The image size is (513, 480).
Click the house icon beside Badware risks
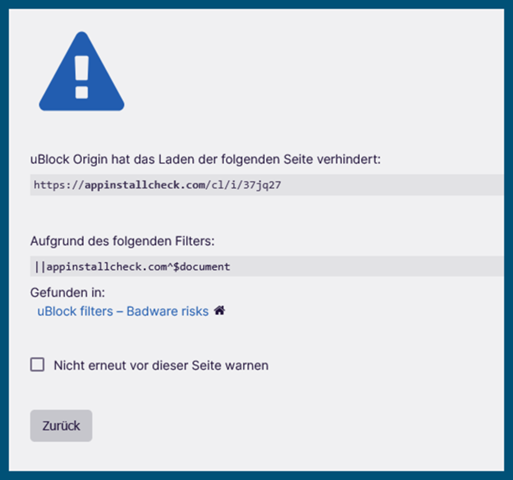point(219,311)
